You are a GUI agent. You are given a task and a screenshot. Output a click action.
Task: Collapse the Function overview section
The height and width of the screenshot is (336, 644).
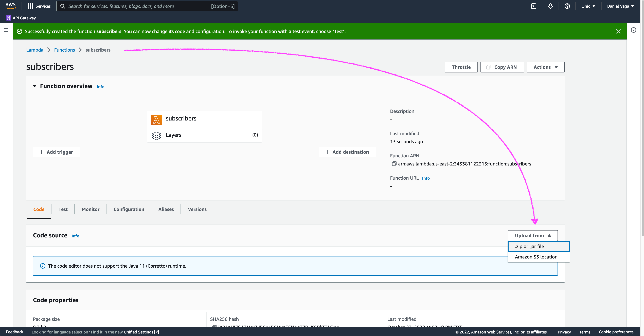35,86
